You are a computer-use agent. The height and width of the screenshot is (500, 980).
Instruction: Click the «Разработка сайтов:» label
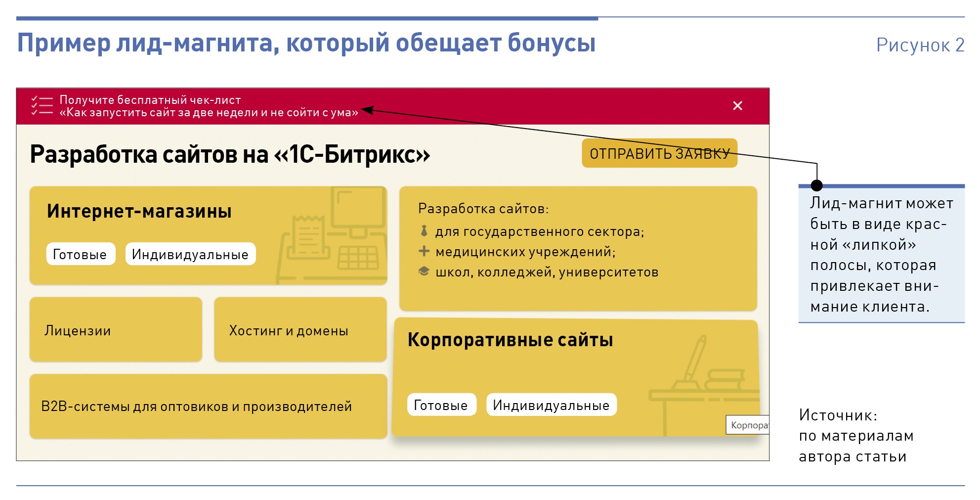coord(483,209)
